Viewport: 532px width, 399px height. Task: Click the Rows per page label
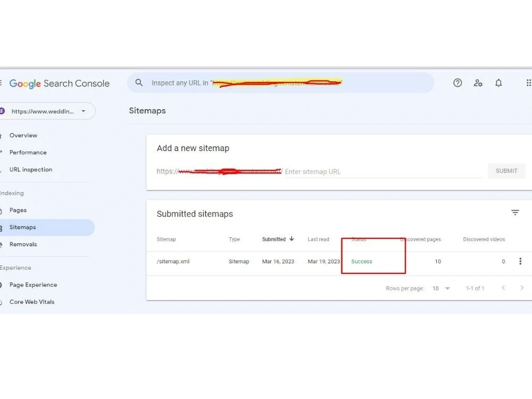(x=405, y=288)
